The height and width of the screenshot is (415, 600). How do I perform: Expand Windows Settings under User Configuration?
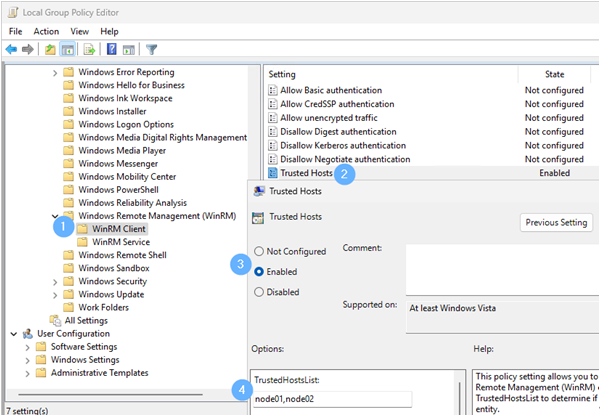click(x=28, y=360)
